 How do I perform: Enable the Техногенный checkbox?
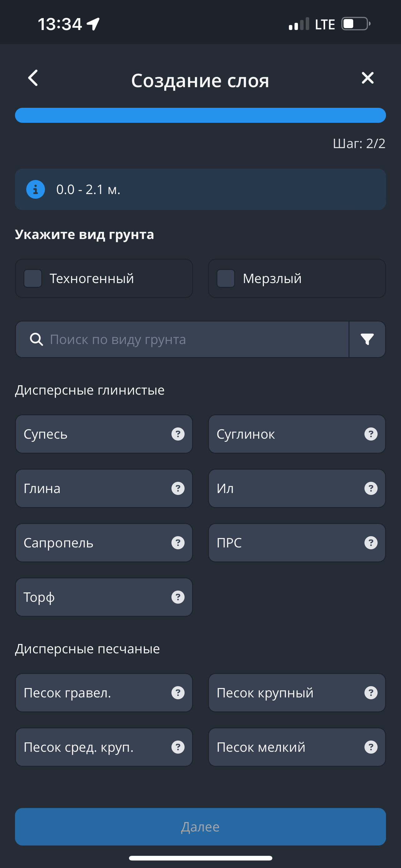tap(33, 278)
